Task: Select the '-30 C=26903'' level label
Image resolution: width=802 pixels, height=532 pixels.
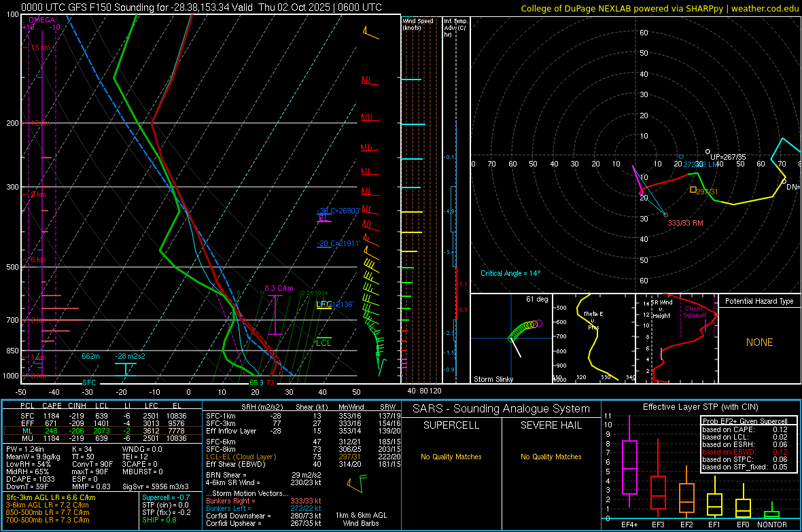Action: click(x=338, y=211)
